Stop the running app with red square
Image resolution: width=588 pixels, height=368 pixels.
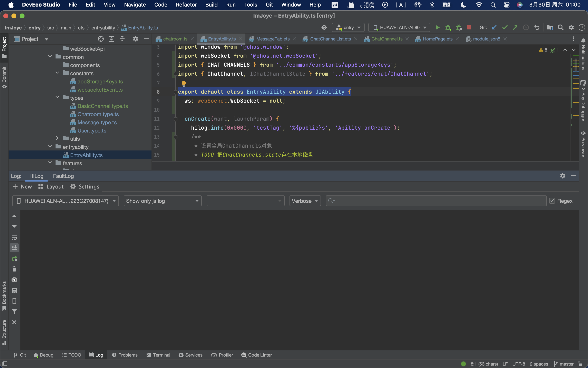point(469,28)
